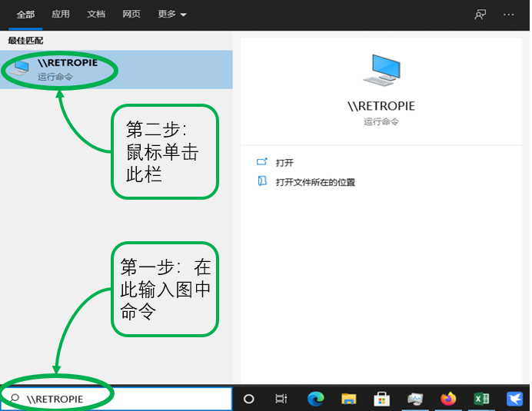Open the 应用 search tab
The height and width of the screenshot is (411, 532).
click(x=61, y=14)
